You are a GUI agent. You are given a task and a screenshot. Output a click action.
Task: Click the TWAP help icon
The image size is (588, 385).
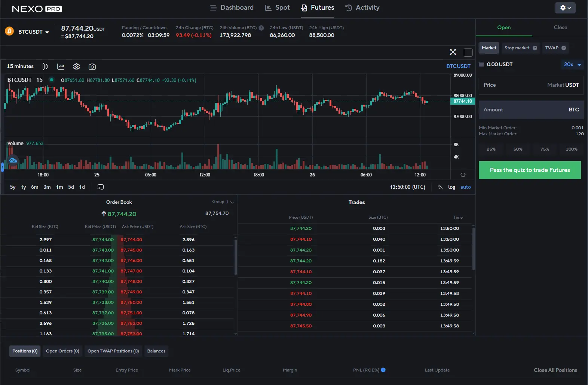point(564,48)
